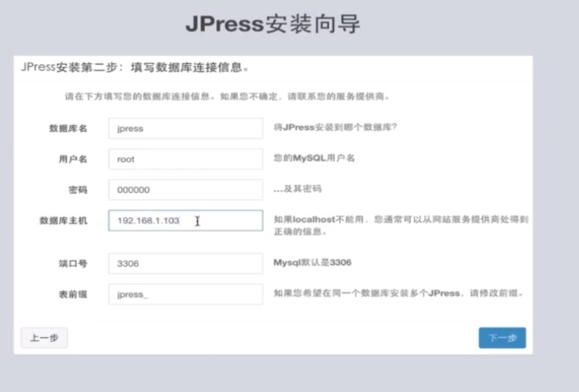Click the table prefix field jpress_
The image size is (579, 392).
[185, 294]
